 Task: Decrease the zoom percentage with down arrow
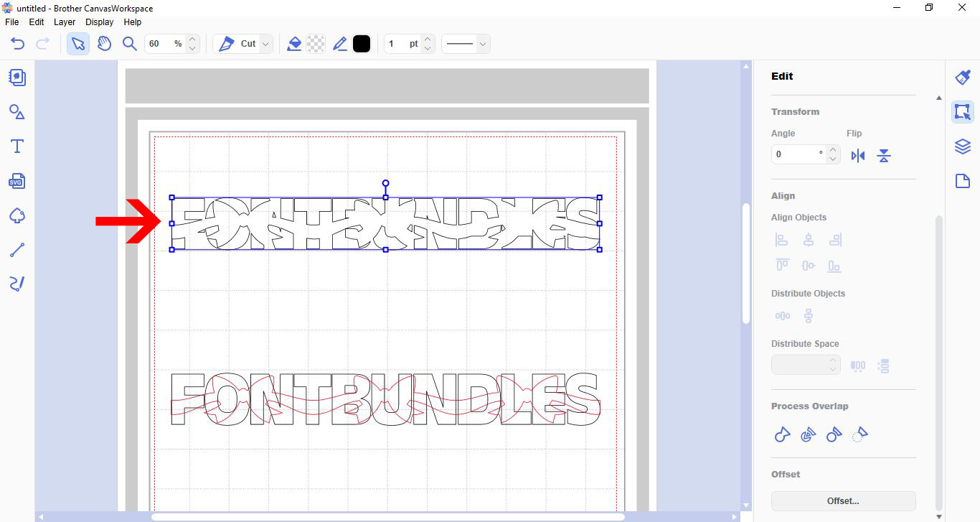tap(192, 48)
